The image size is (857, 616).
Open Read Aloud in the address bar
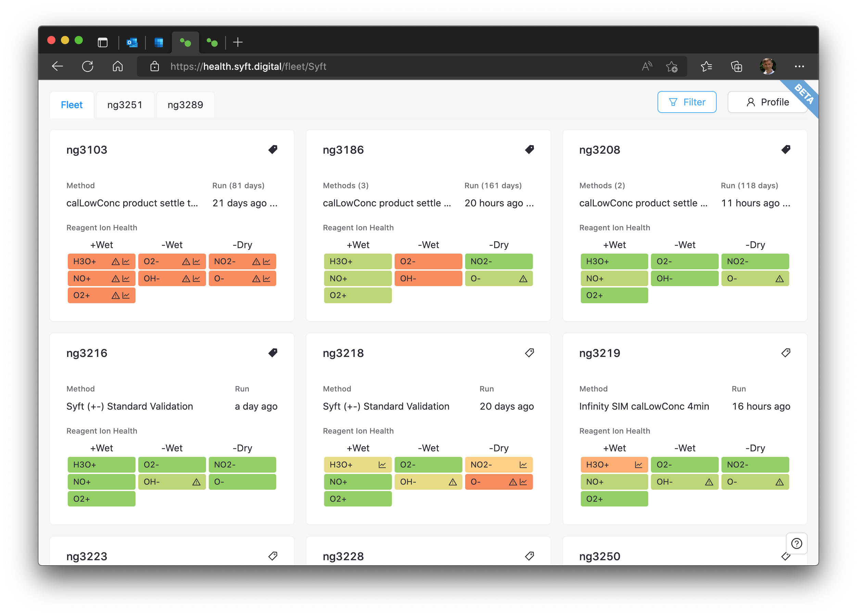pyautogui.click(x=647, y=66)
